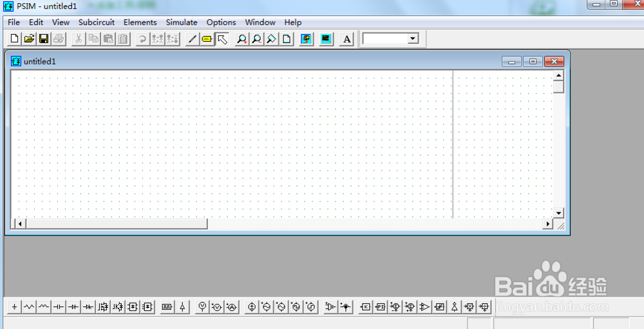
Task: Create a new schematic file
Action: pos(14,39)
